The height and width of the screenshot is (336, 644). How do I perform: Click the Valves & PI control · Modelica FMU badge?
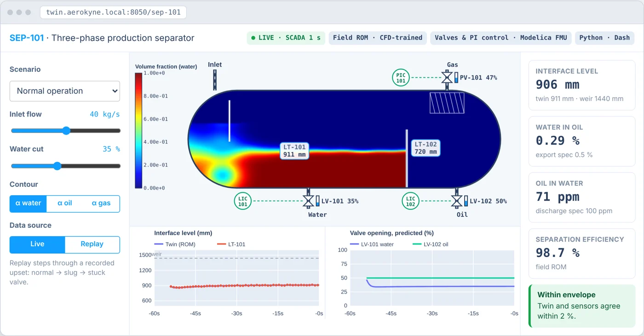click(501, 38)
